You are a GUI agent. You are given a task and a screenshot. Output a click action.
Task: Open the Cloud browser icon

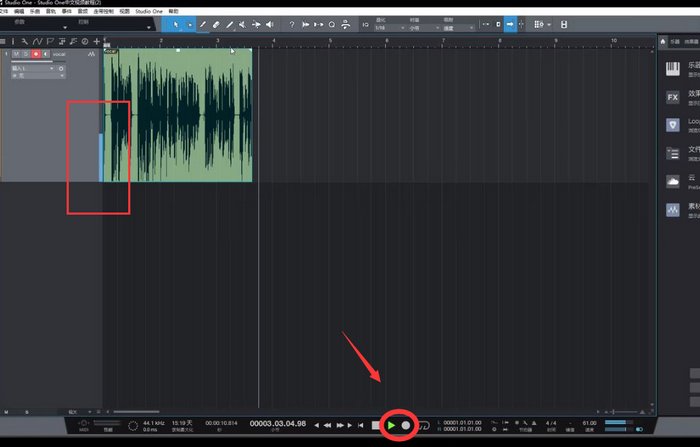(673, 181)
